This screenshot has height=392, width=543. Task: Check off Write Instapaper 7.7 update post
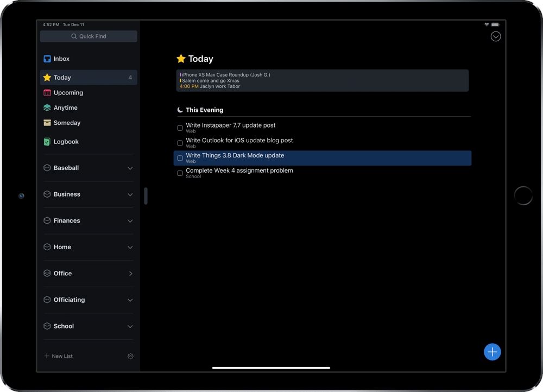180,128
